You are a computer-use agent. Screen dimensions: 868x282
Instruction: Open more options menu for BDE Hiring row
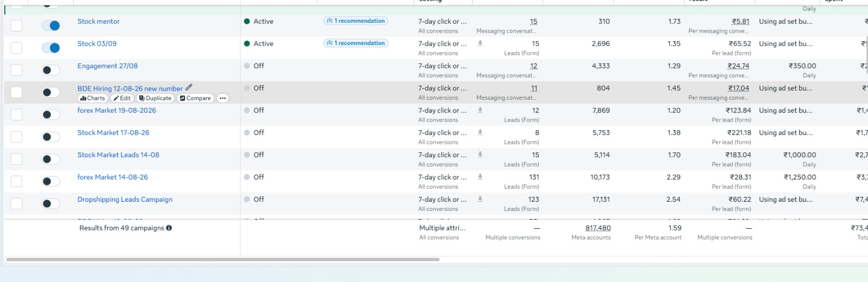[x=222, y=98]
